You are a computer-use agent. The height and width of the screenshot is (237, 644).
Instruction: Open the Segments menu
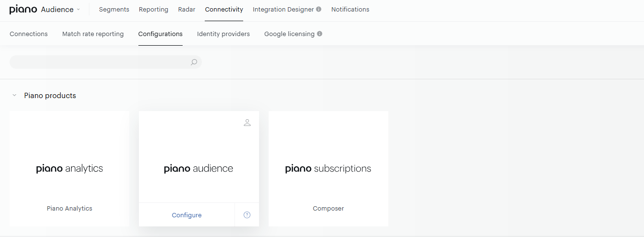pyautogui.click(x=114, y=10)
